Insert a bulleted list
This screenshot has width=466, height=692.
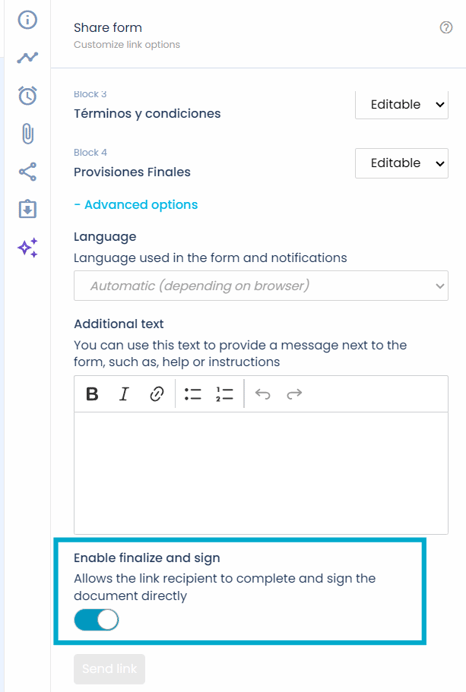(193, 394)
